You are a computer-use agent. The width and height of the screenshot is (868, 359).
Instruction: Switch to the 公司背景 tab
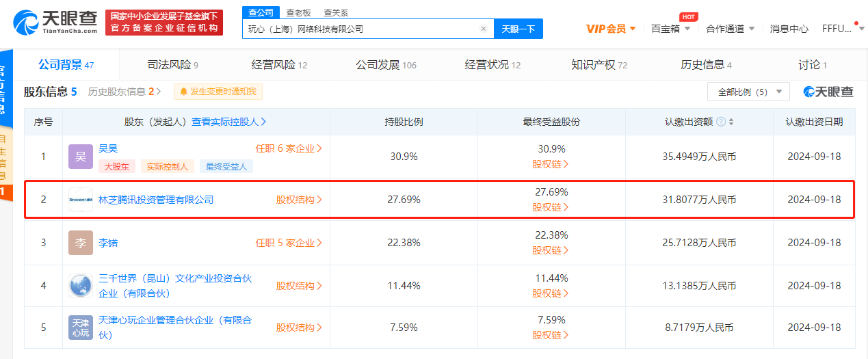pyautogui.click(x=66, y=65)
